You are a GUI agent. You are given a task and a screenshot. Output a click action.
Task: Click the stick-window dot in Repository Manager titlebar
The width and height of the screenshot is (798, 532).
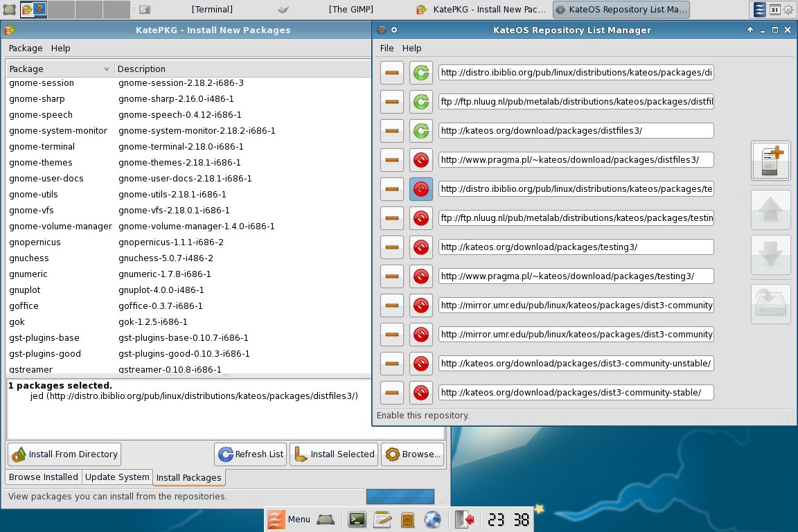(x=394, y=30)
